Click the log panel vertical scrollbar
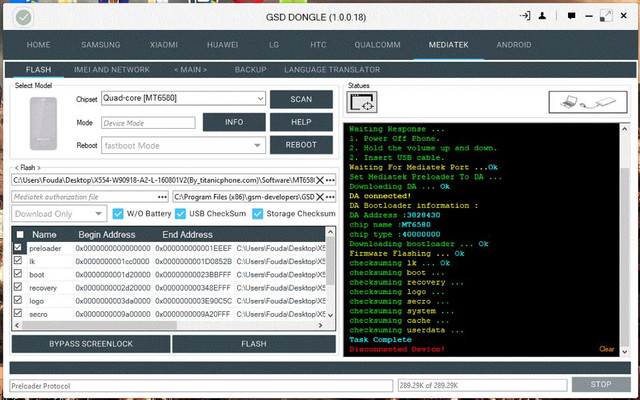The width and height of the screenshot is (640, 400). pyautogui.click(x=624, y=240)
